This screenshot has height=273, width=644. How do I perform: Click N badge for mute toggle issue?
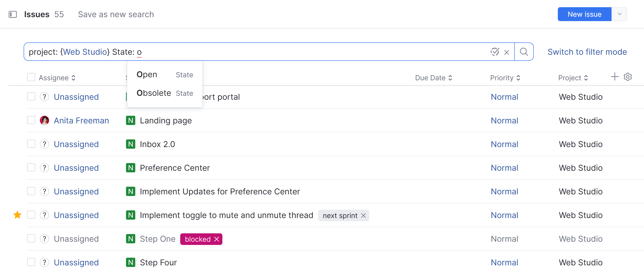point(130,215)
